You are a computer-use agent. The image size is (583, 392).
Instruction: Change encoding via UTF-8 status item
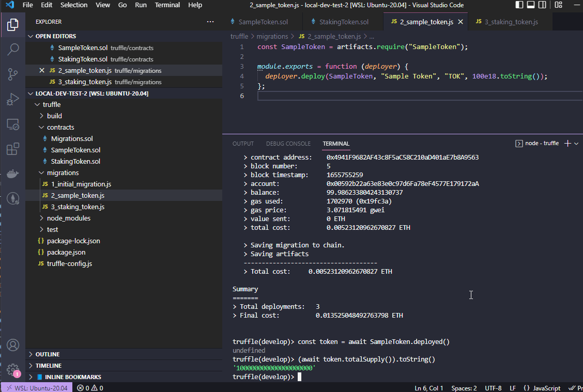pos(493,388)
